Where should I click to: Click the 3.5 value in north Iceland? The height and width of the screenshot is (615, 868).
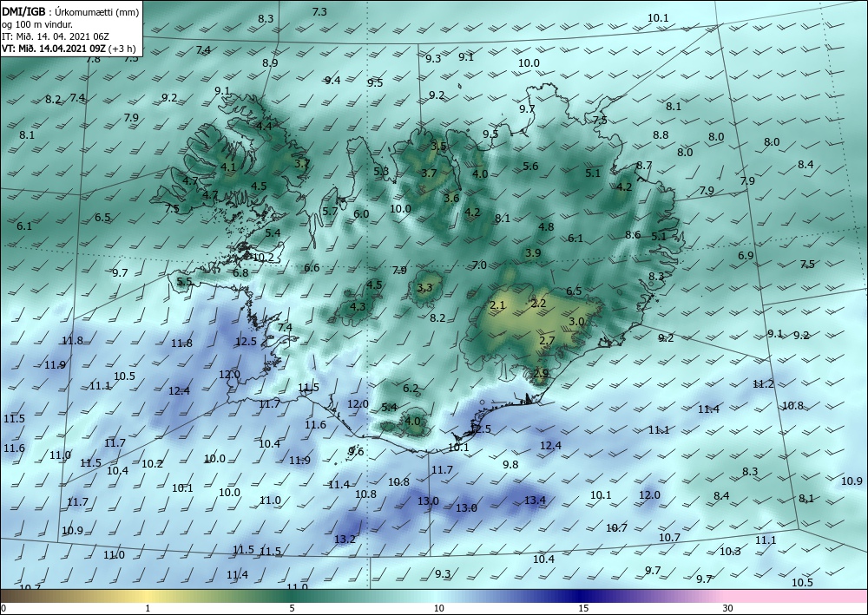coord(438,147)
